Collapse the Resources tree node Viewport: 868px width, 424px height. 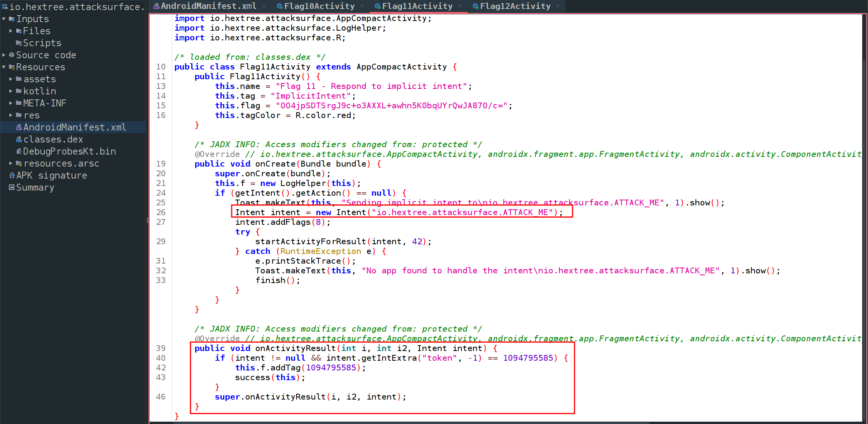4,67
